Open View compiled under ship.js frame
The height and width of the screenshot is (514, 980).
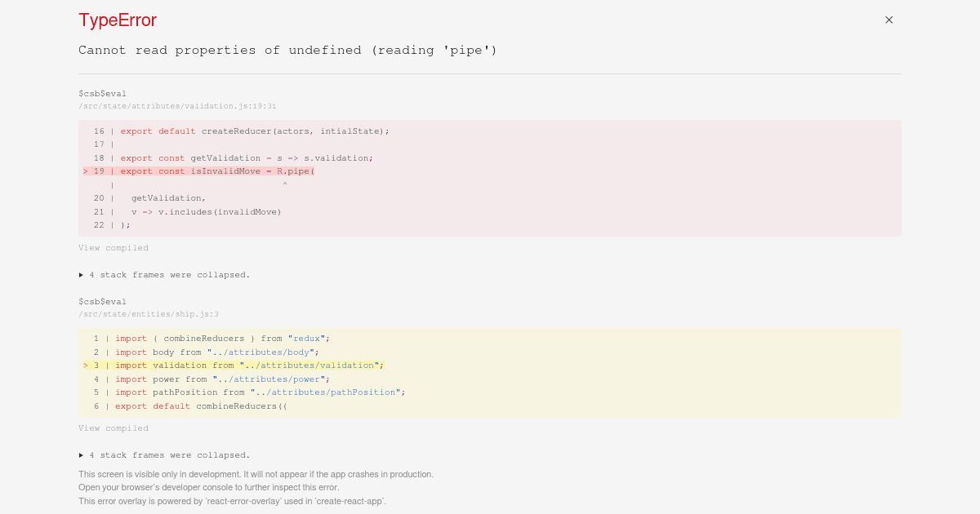[x=113, y=428]
